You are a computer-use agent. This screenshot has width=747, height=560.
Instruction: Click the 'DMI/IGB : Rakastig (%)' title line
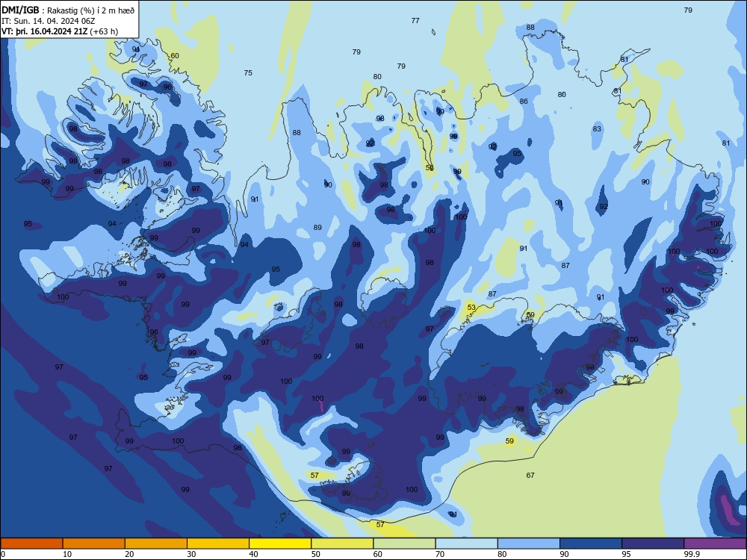click(68, 10)
